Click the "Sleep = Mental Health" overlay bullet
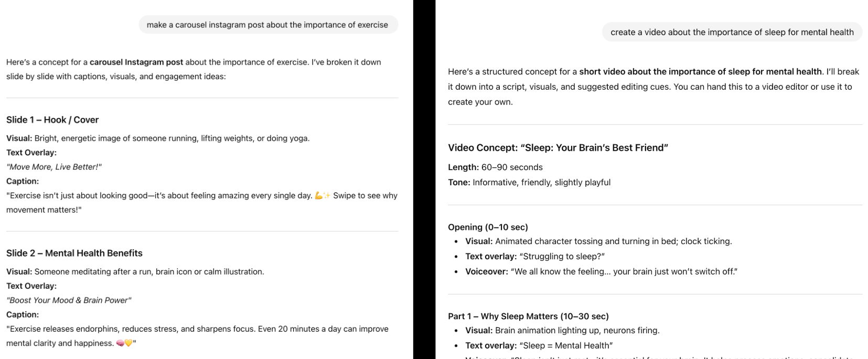 (x=539, y=345)
